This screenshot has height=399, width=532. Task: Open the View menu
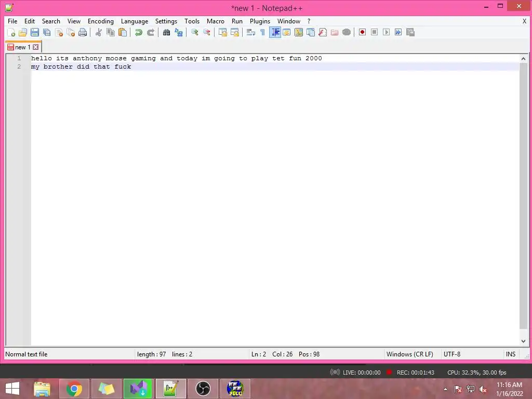tap(74, 21)
